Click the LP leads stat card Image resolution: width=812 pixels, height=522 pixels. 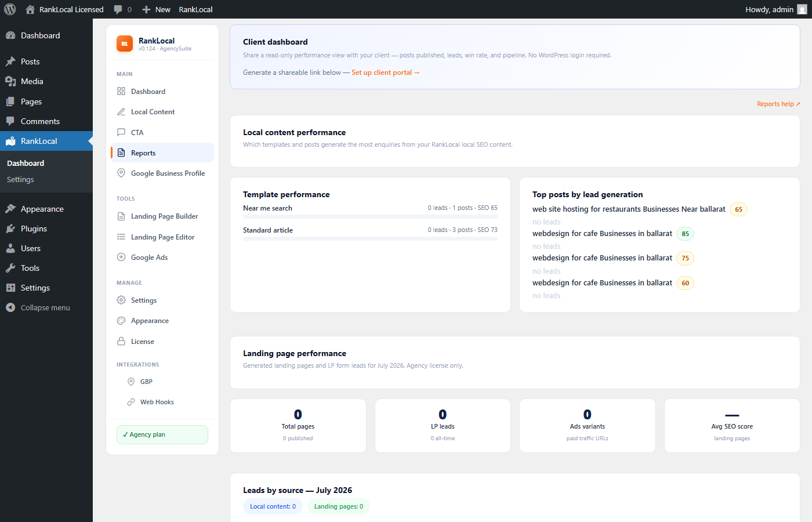tap(443, 426)
